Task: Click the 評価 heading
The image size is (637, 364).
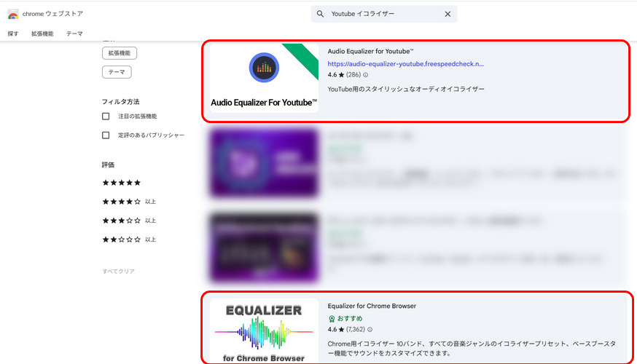Action: coord(108,165)
